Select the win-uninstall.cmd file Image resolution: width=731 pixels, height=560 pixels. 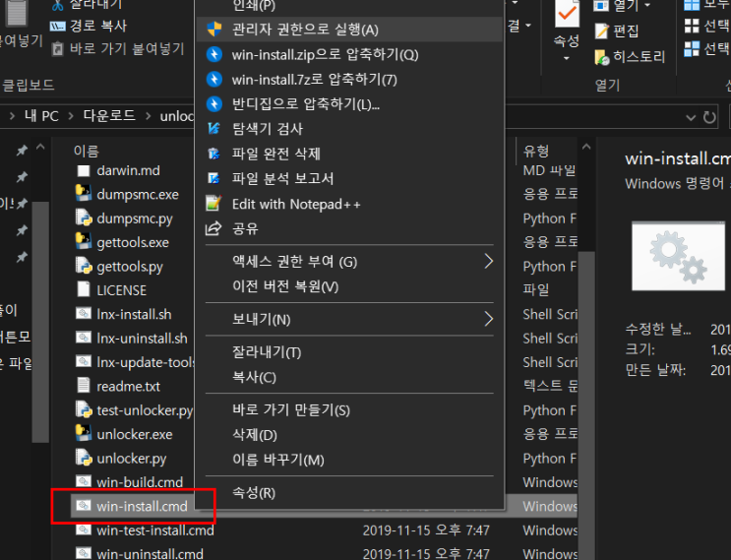coord(150,554)
